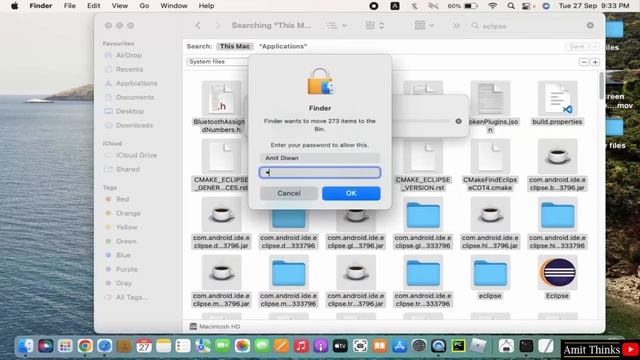Click Macintosh HD in the path bar
640x360 pixels.
coord(215,327)
